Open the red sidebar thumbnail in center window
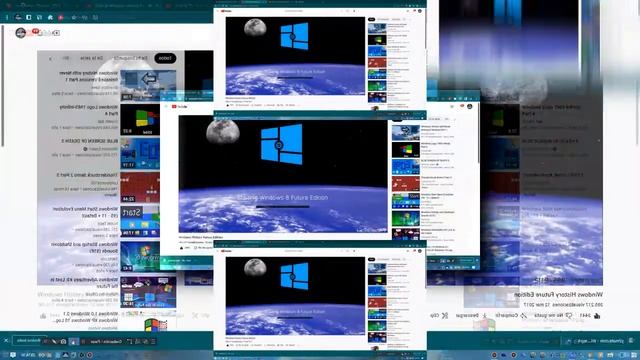Screen dimensions: 640x360 406,184
